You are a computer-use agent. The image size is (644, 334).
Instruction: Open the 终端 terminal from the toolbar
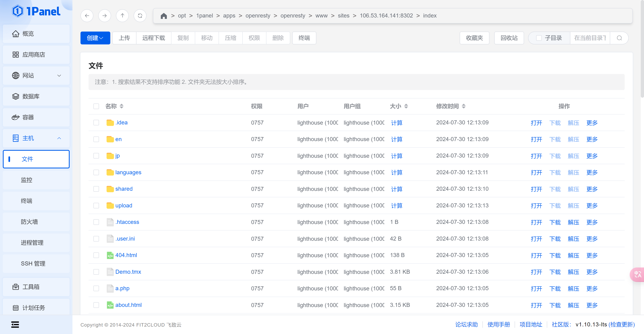pyautogui.click(x=304, y=38)
